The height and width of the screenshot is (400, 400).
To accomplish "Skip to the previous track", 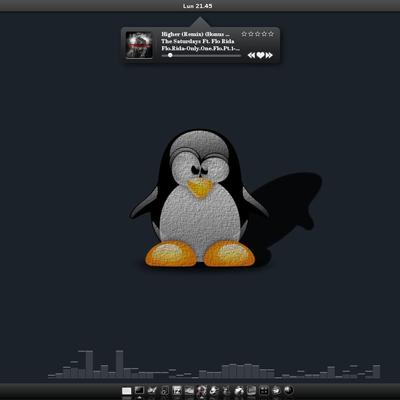I will click(251, 55).
